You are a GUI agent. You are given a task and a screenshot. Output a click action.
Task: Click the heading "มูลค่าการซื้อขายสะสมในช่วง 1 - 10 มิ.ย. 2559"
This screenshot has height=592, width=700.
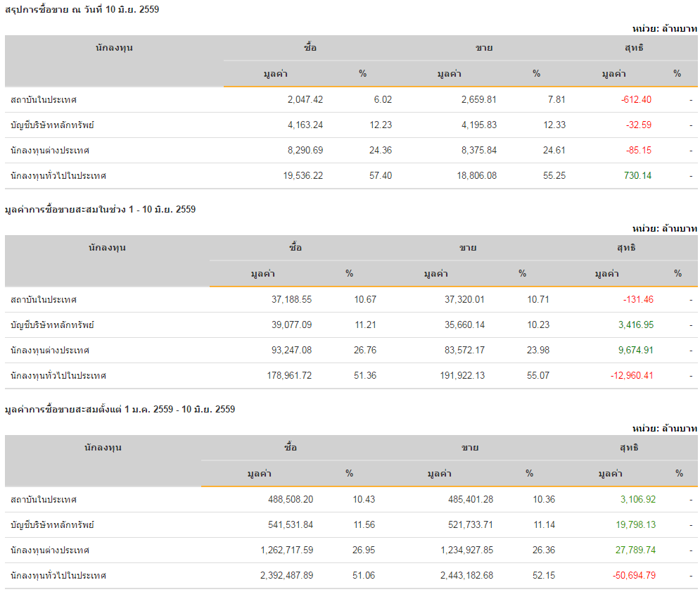[101, 209]
